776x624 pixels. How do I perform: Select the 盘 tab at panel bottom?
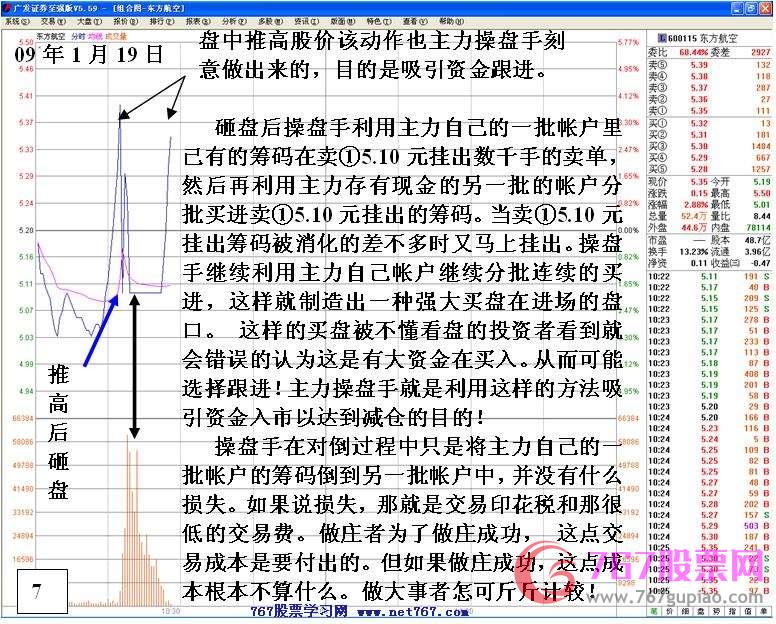coord(701,612)
